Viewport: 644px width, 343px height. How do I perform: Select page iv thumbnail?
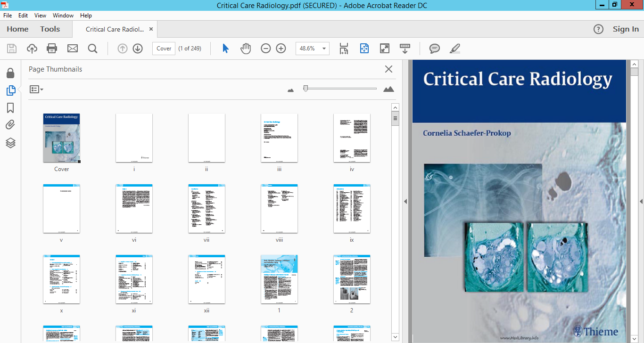pos(352,138)
